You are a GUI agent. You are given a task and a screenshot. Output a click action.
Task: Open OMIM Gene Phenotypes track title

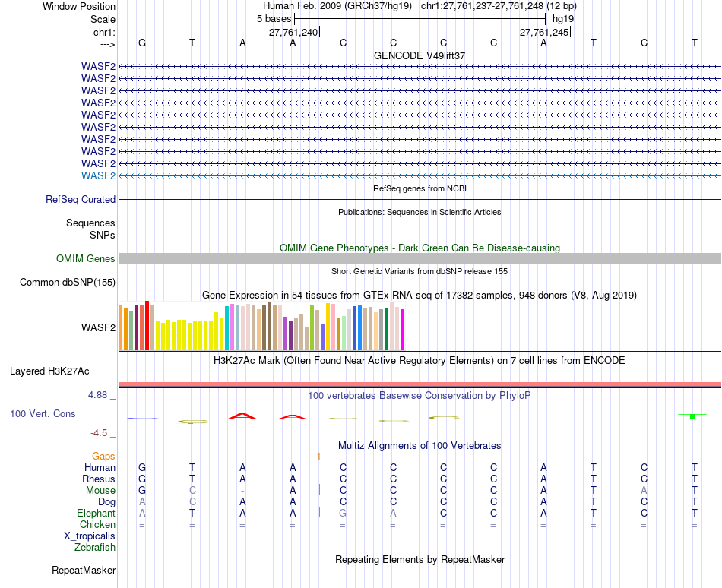pos(420,248)
